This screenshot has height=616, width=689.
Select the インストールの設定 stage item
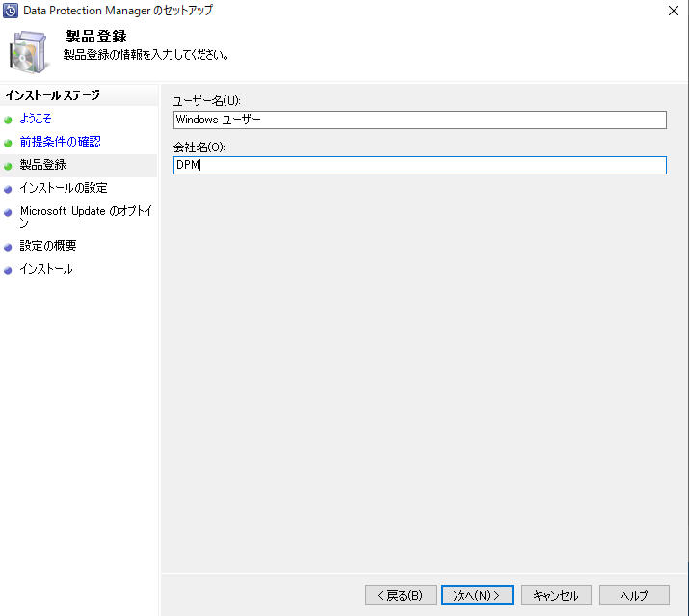(64, 188)
